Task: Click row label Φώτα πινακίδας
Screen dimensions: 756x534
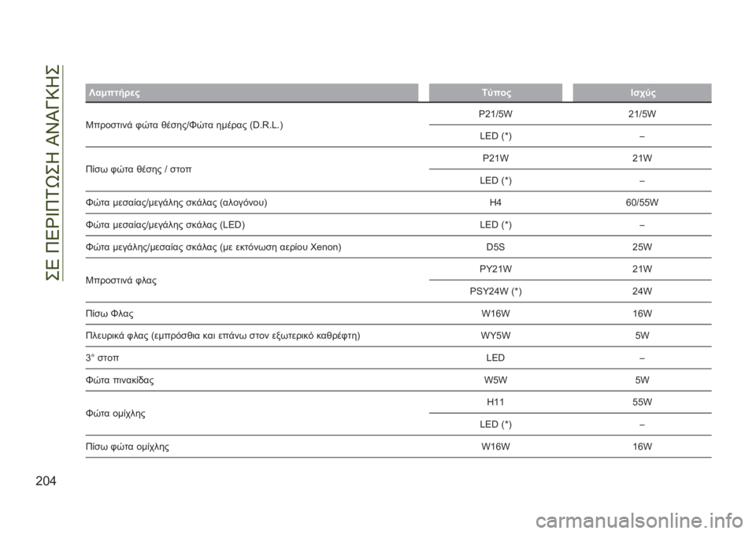Action: 120,380
